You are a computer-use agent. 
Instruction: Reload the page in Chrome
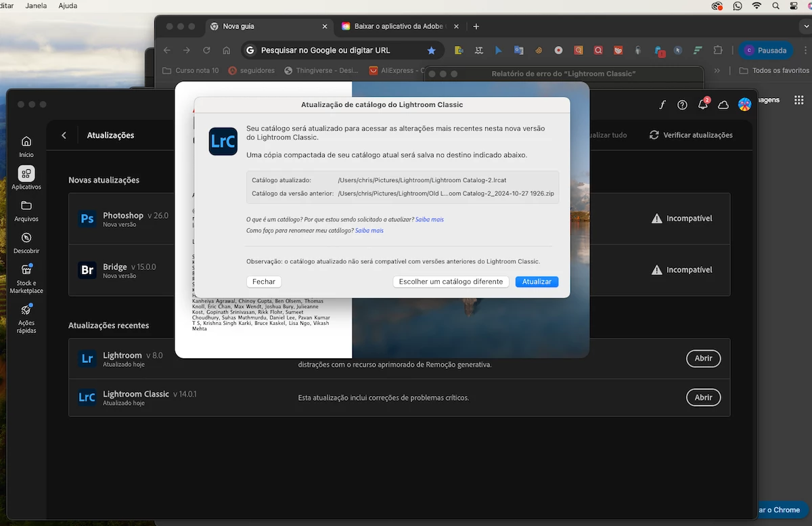tap(206, 50)
